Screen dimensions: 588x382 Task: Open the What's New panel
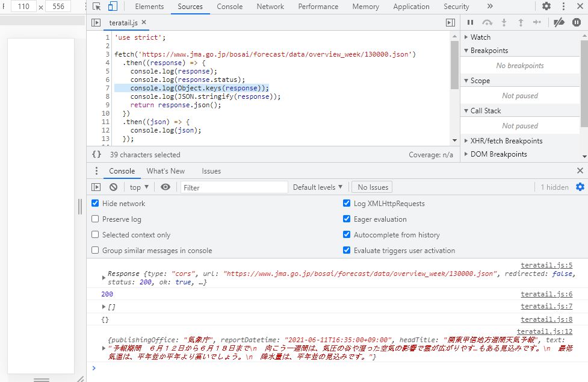point(166,171)
